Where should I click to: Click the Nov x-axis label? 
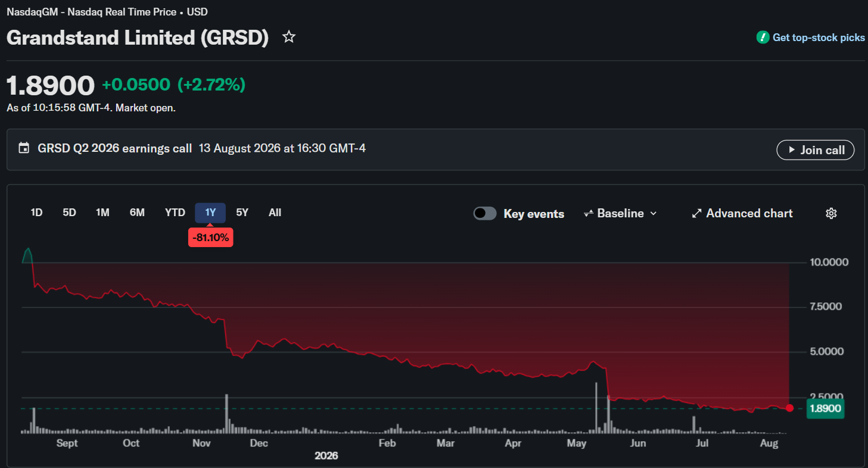click(x=203, y=443)
